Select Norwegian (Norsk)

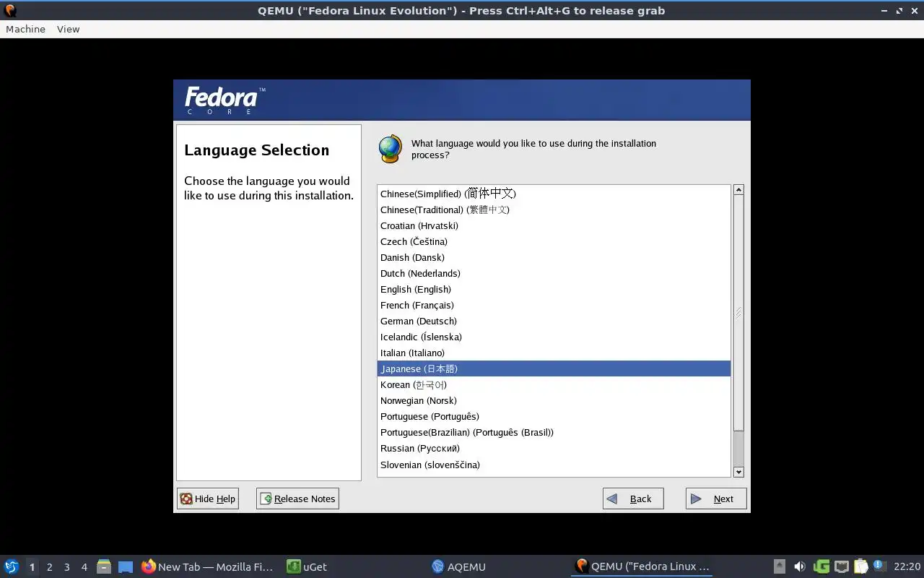(x=554, y=400)
